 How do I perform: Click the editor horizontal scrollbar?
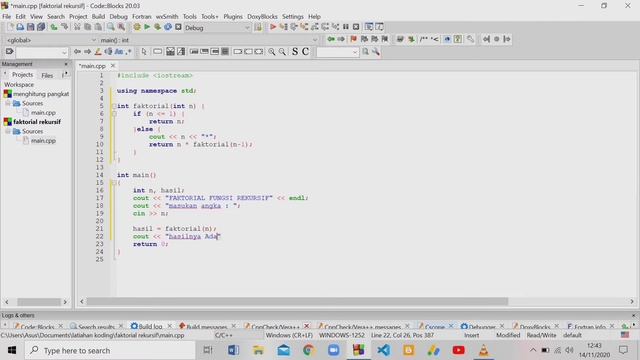tap(297, 302)
